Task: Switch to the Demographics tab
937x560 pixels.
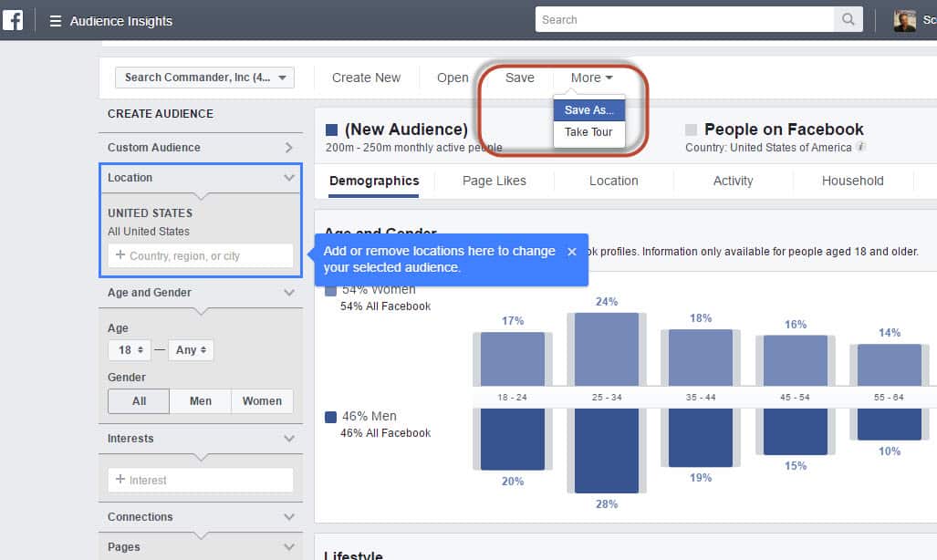Action: point(374,181)
